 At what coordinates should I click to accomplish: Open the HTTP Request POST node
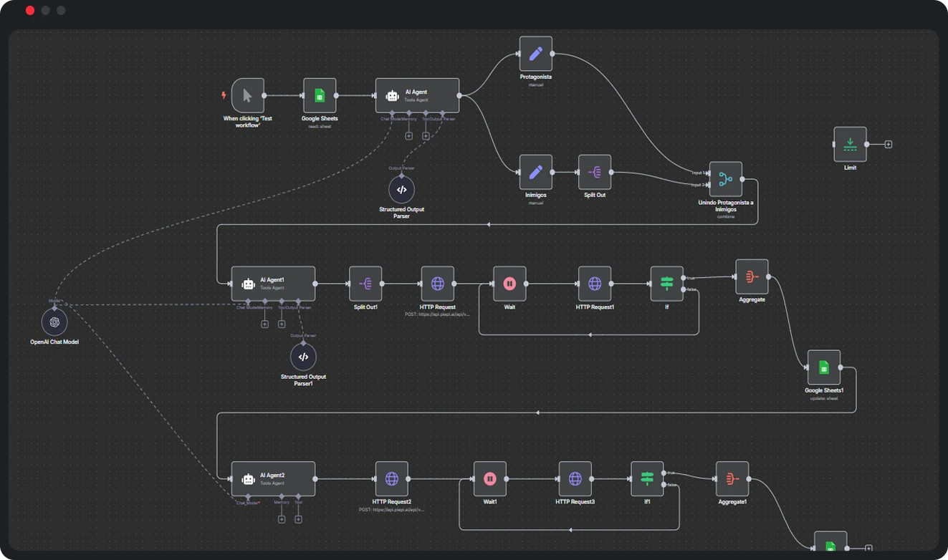tap(438, 284)
